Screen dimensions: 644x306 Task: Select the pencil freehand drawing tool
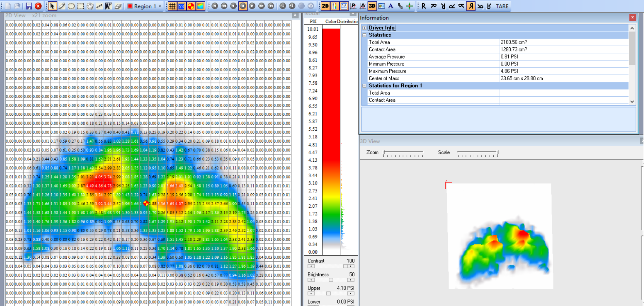[62, 6]
